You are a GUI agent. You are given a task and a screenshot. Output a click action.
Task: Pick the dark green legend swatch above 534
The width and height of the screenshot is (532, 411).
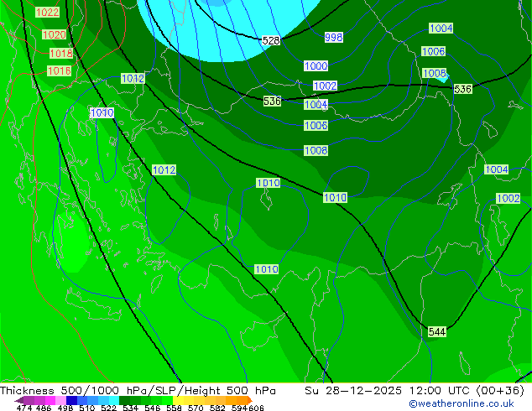124,400
